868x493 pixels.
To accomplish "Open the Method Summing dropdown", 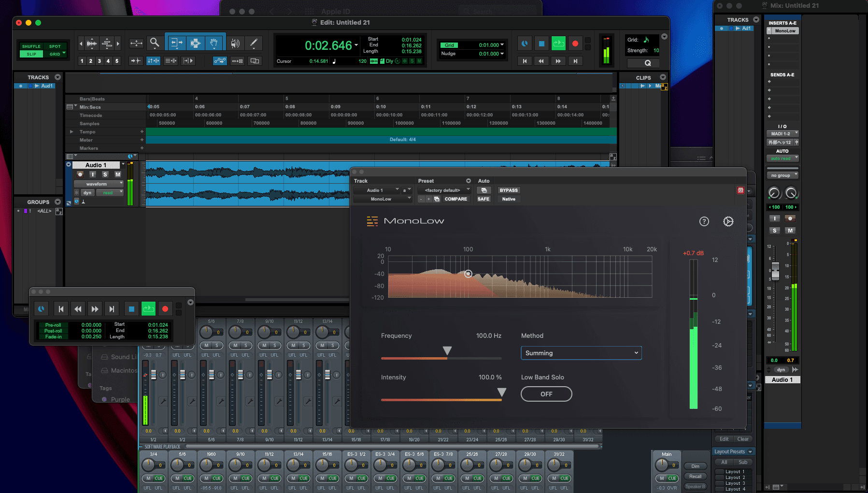I will (x=581, y=353).
